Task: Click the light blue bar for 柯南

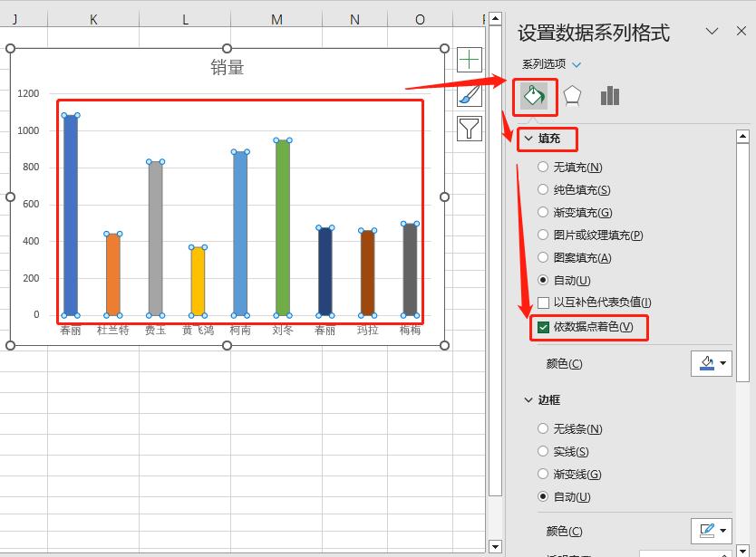Action: [240, 234]
